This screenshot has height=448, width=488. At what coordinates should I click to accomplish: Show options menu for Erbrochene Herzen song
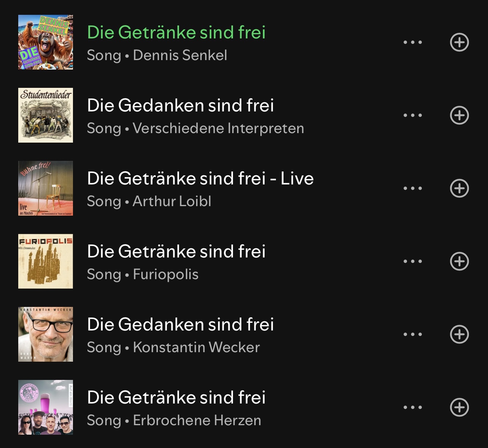pos(413,407)
